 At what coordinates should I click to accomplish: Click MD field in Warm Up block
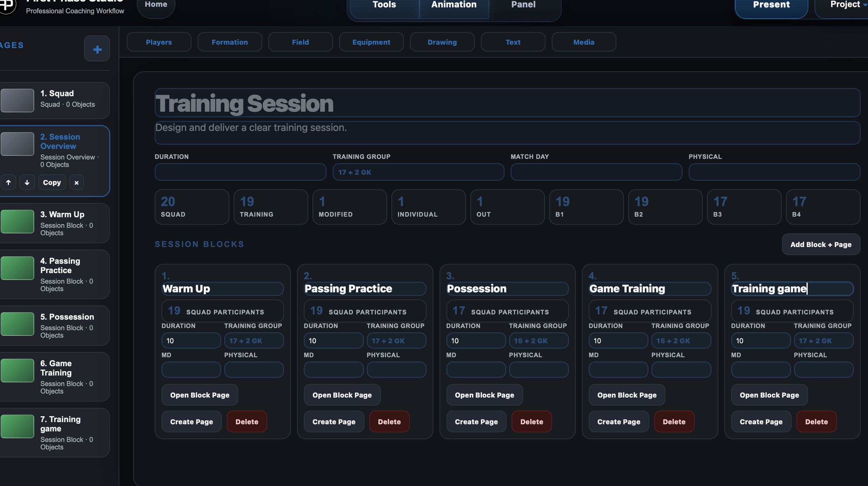point(191,370)
